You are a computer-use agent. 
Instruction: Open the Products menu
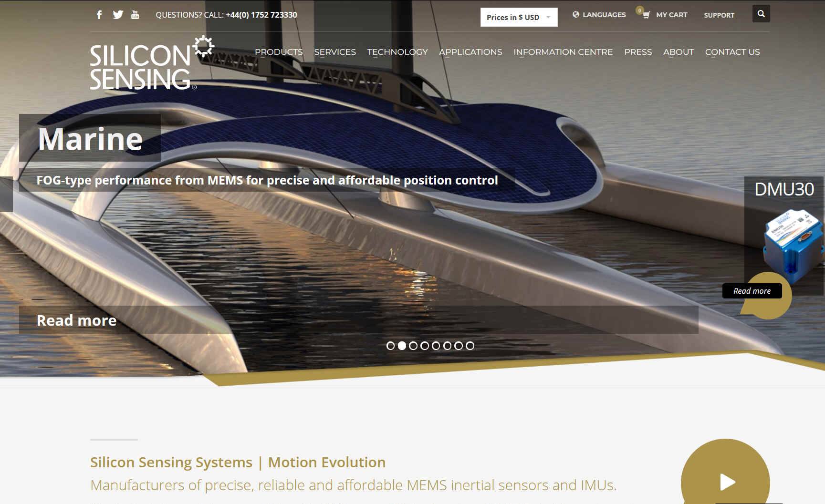point(279,52)
